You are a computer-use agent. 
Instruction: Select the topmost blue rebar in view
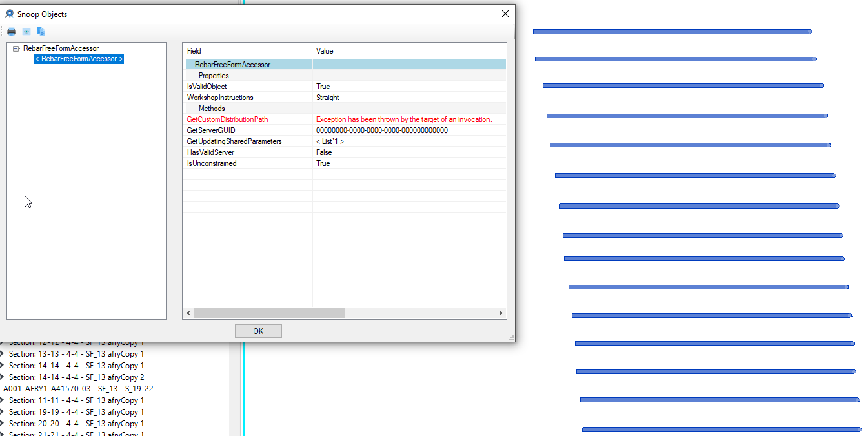pos(671,32)
